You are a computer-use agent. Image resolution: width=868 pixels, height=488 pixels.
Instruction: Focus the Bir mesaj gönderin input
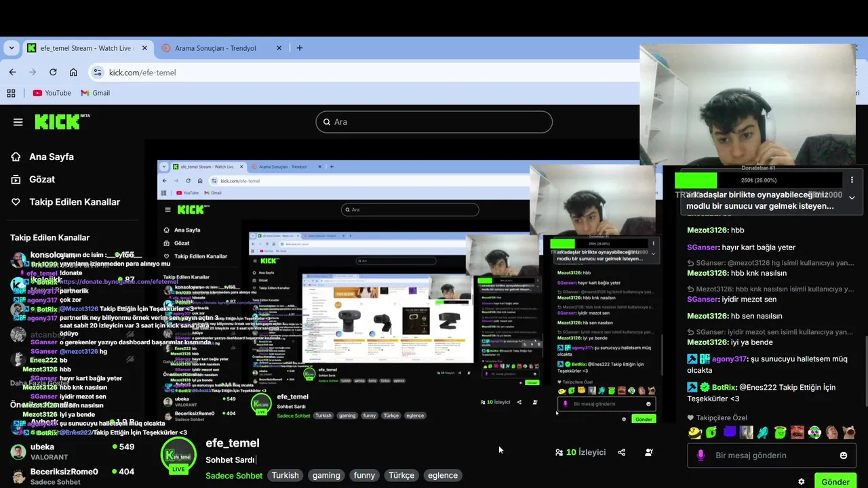click(771, 455)
